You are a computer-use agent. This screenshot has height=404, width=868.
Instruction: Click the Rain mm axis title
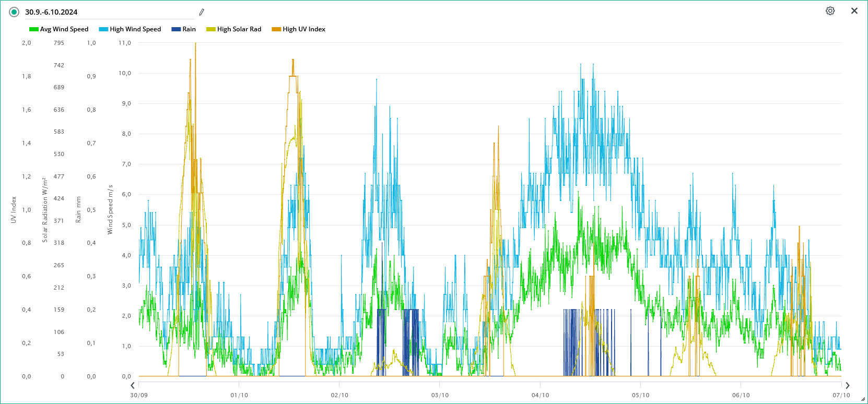78,209
